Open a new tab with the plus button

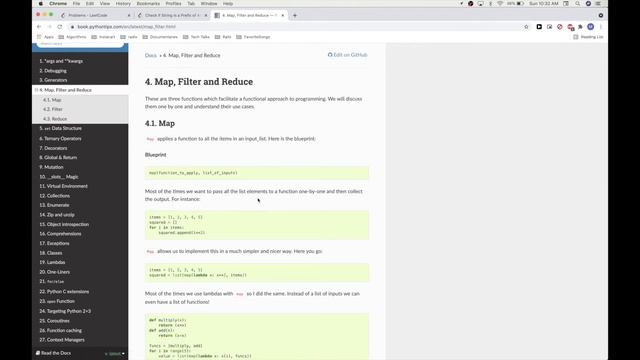click(295, 16)
